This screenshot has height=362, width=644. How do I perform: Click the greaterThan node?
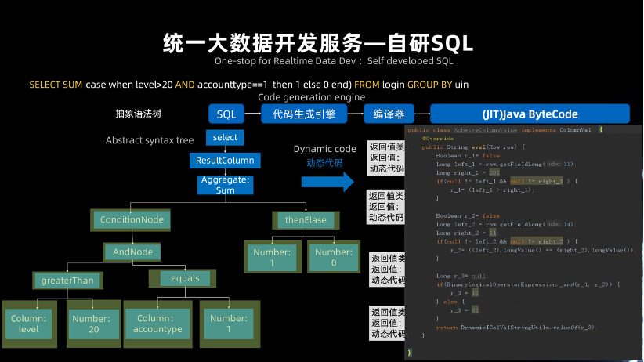click(67, 281)
